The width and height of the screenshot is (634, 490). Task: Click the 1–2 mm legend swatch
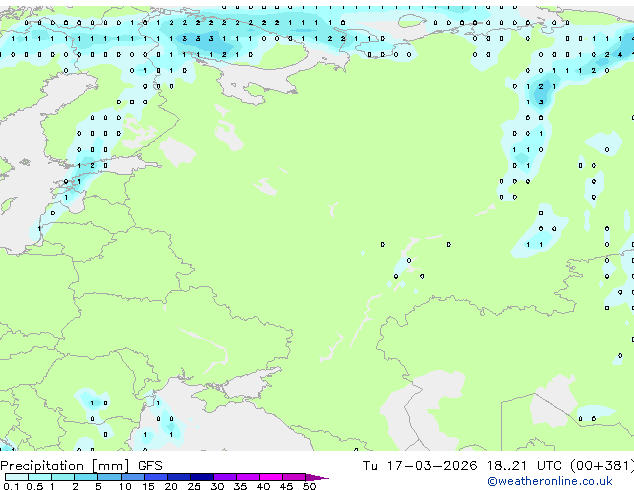pyautogui.click(x=63, y=477)
